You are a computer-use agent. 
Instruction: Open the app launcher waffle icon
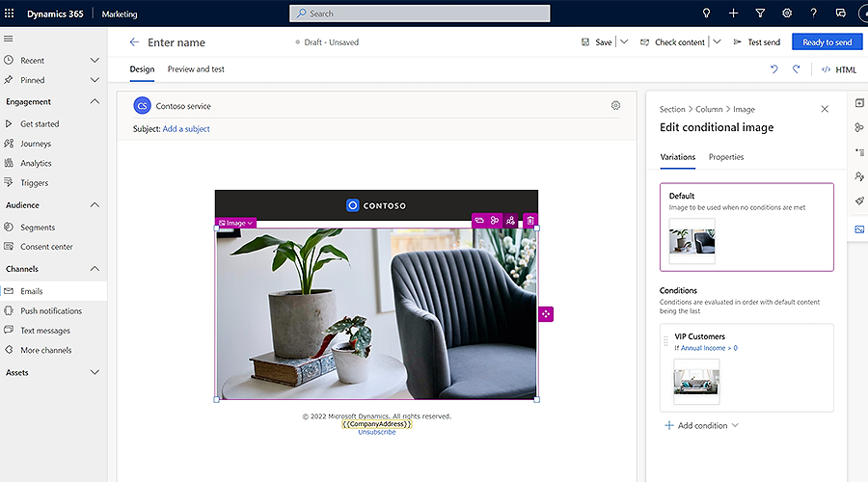click(x=10, y=13)
